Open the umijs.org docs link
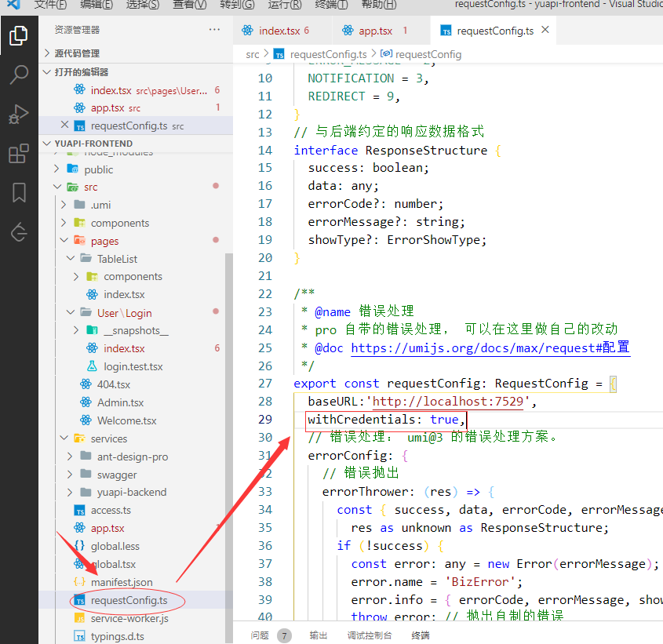663x644 pixels. pyautogui.click(x=490, y=347)
